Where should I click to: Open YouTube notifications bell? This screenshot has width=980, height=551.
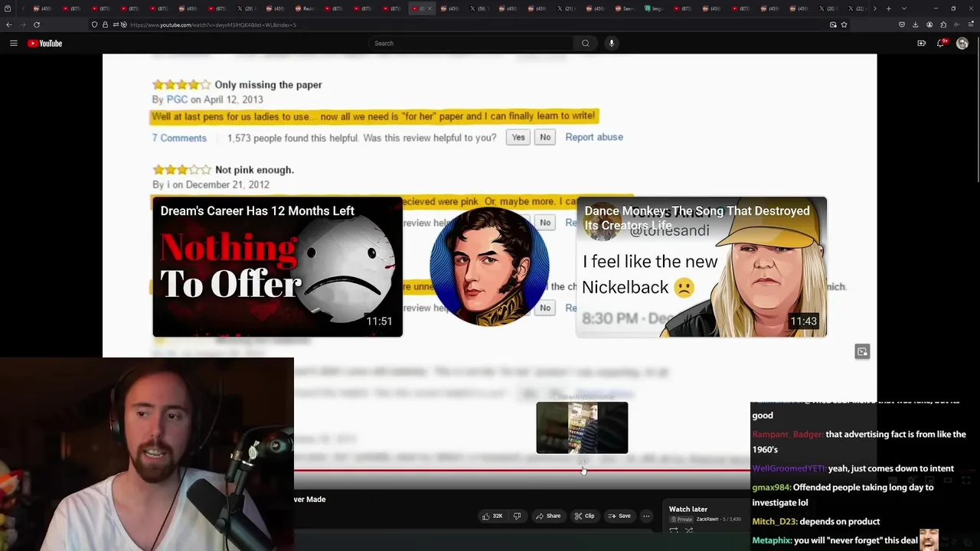click(942, 44)
